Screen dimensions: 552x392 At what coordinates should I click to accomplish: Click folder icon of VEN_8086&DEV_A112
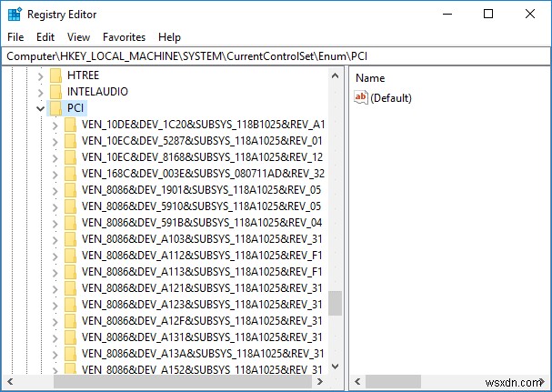point(70,256)
